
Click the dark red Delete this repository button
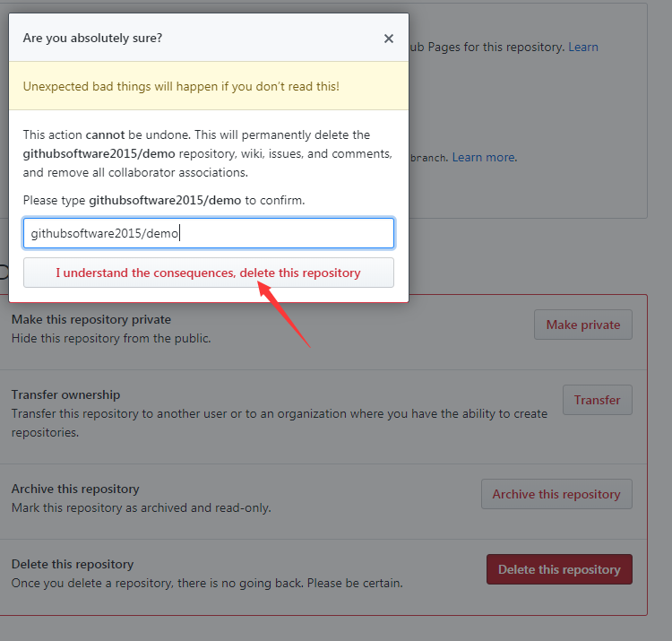coord(559,569)
